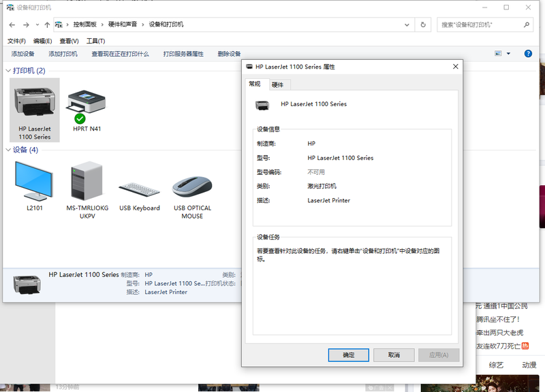Screen dimensions: 545x392
Task: Select the USB Keyboard device
Action: click(140, 195)
